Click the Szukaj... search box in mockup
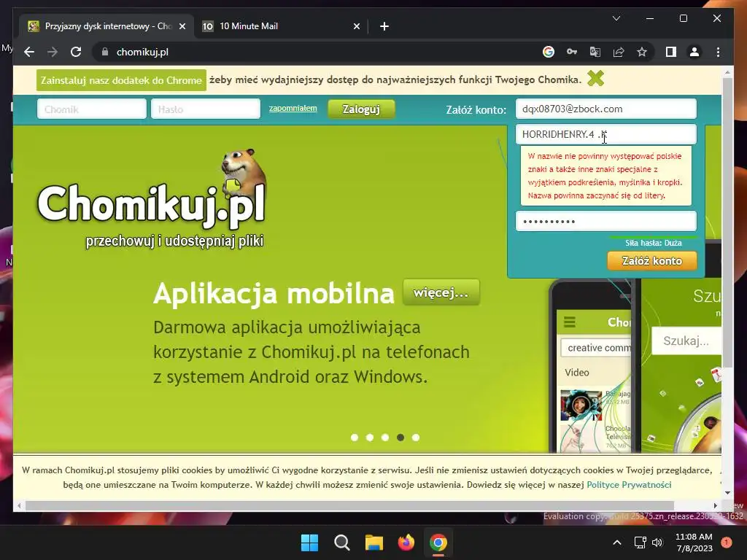This screenshot has width=747, height=560. point(686,341)
